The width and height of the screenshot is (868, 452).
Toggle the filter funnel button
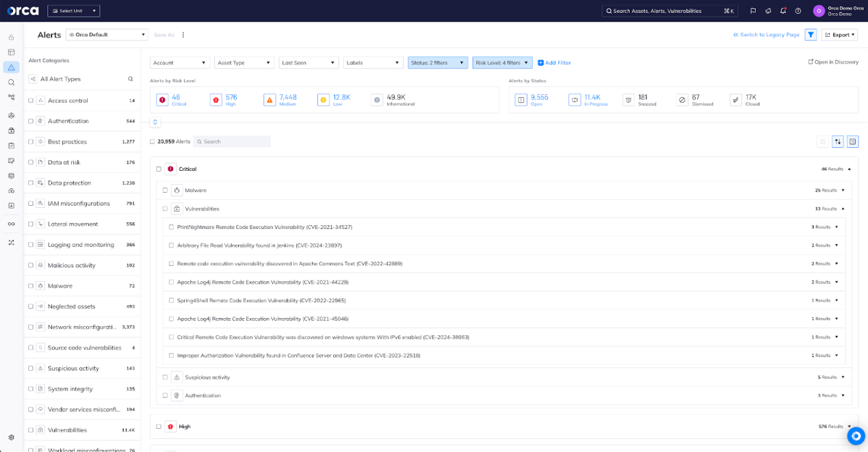(x=810, y=34)
